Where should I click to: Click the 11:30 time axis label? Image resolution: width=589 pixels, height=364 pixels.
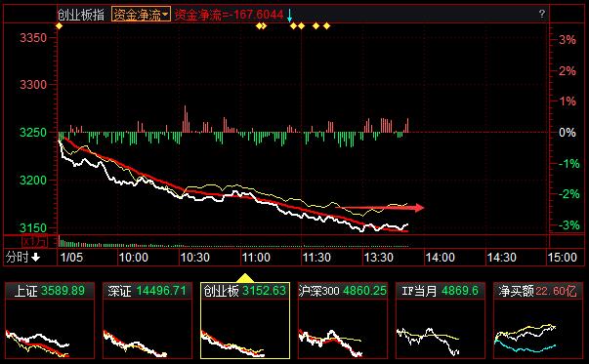(317, 258)
